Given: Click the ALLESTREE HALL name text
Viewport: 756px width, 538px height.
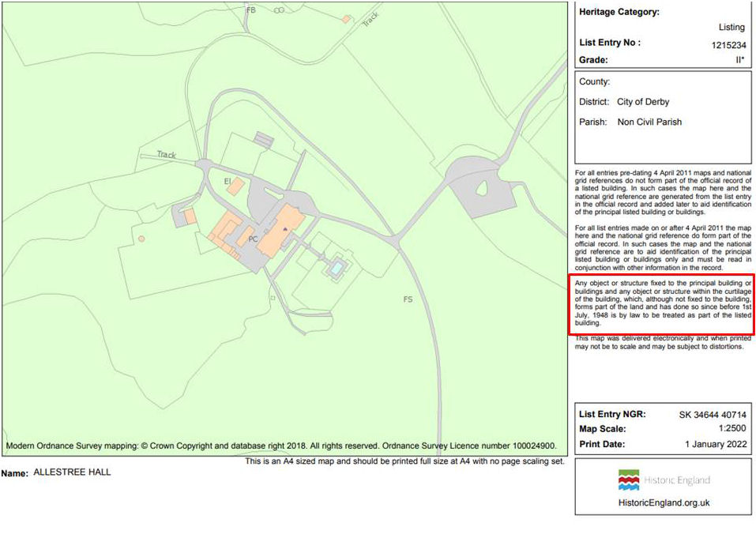Looking at the screenshot, I should pyautogui.click(x=72, y=472).
